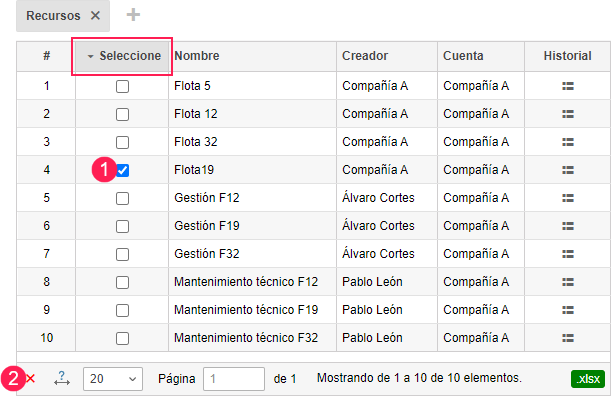
Task: Close the Recursos tab
Action: coord(95,16)
